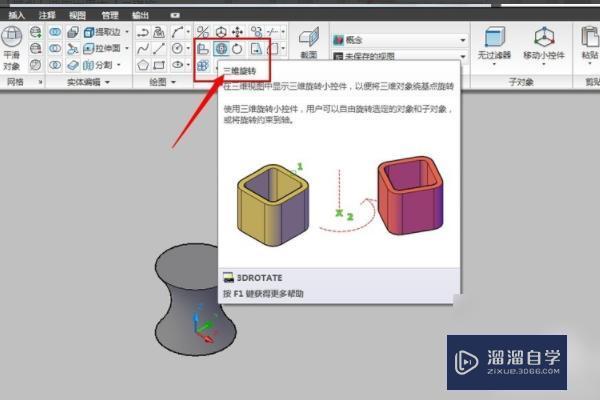Select the 3D Rotate (三维旋转) tool
The width and height of the screenshot is (600, 400).
(221, 49)
